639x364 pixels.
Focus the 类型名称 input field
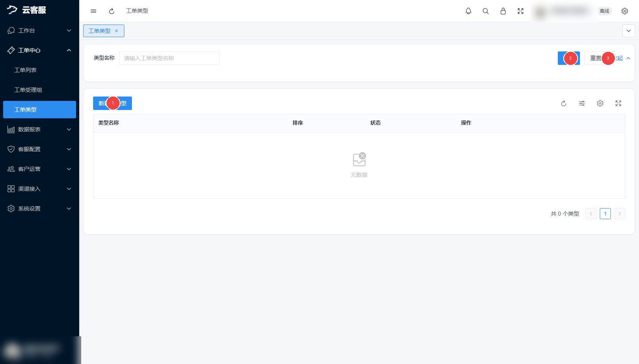pos(169,58)
